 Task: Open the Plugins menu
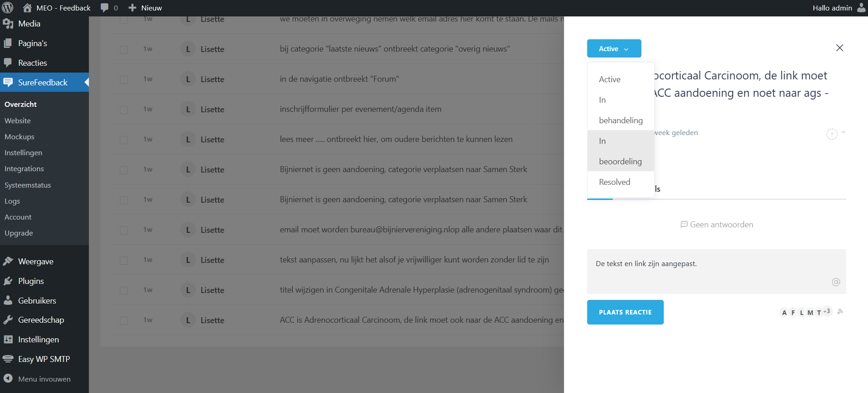coord(31,281)
